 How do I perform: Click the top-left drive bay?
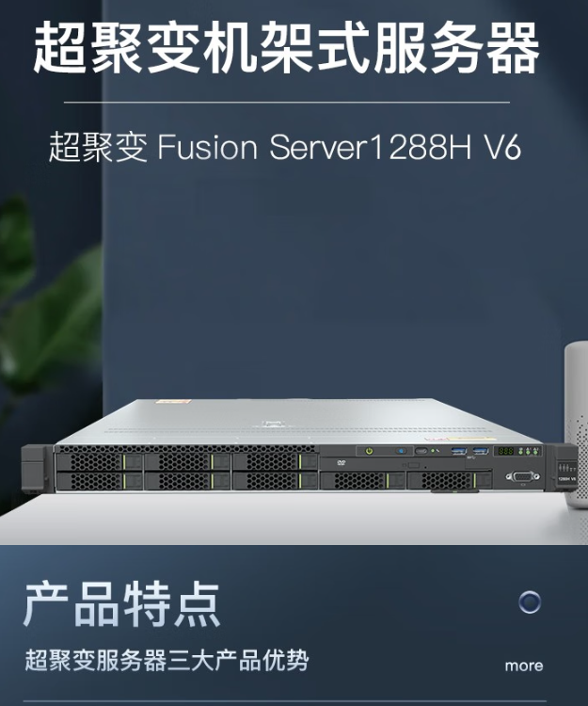click(x=99, y=462)
